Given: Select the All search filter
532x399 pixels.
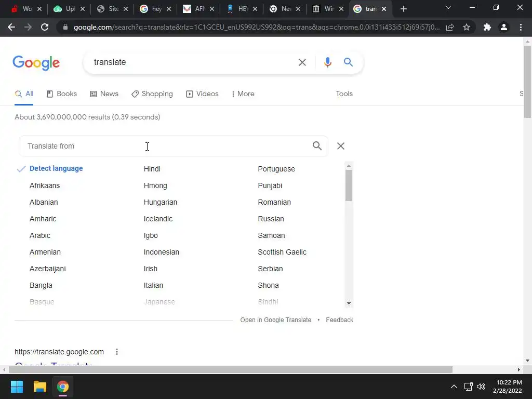Looking at the screenshot, I should [x=24, y=94].
